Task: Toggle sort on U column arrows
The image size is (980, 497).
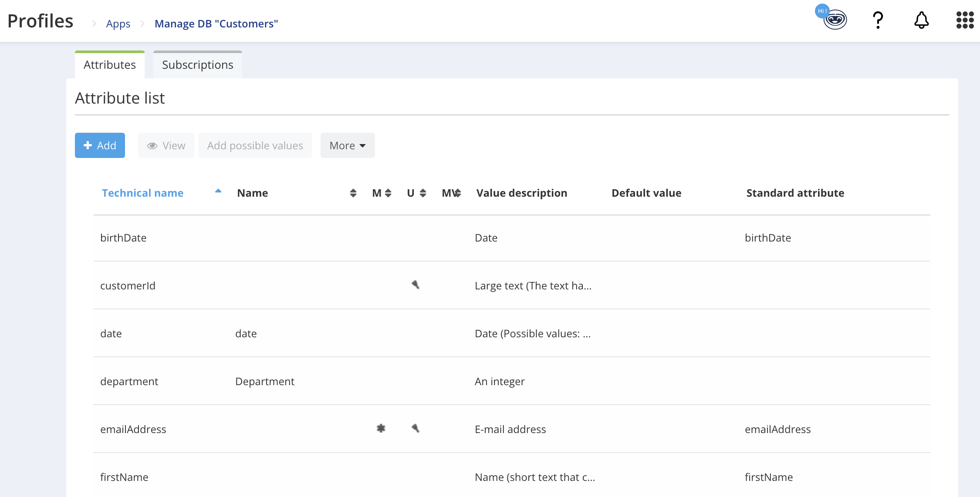Action: click(x=423, y=193)
